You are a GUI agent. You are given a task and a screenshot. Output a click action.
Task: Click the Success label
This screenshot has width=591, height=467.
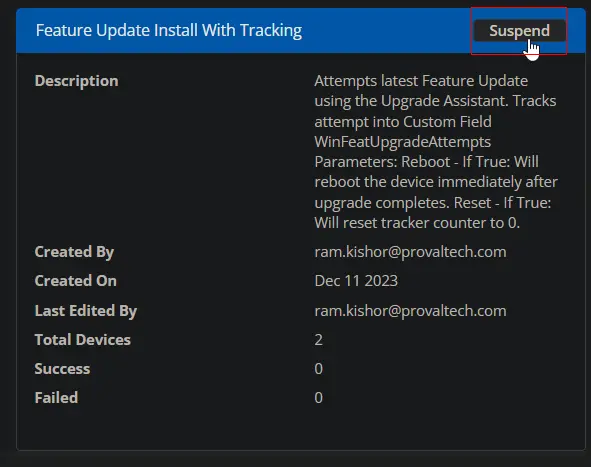tap(62, 369)
